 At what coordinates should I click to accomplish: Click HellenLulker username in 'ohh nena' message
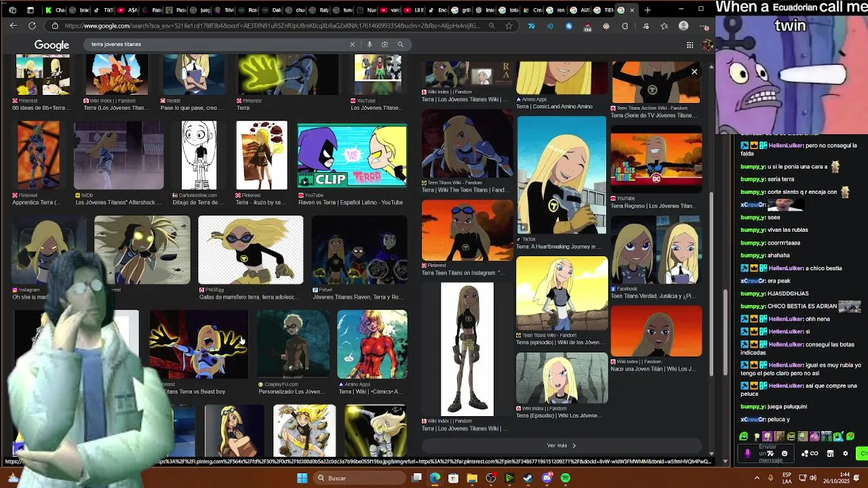(x=785, y=319)
